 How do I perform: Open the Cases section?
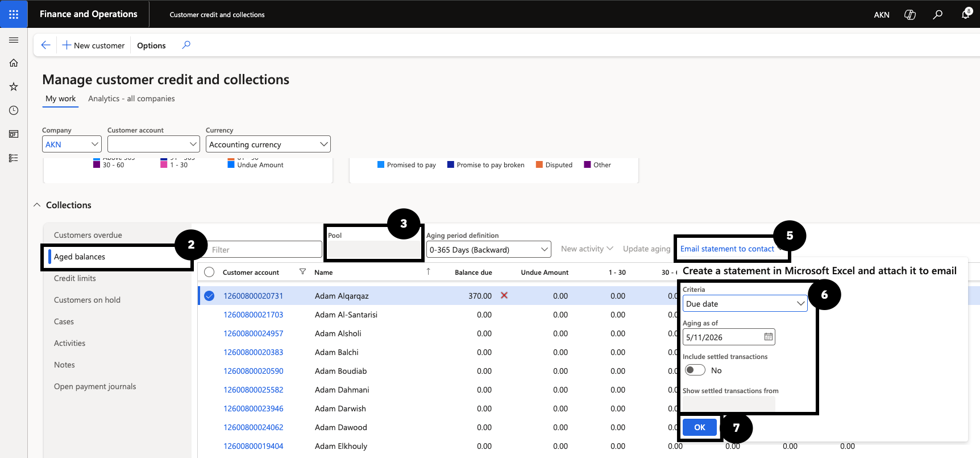(64, 321)
